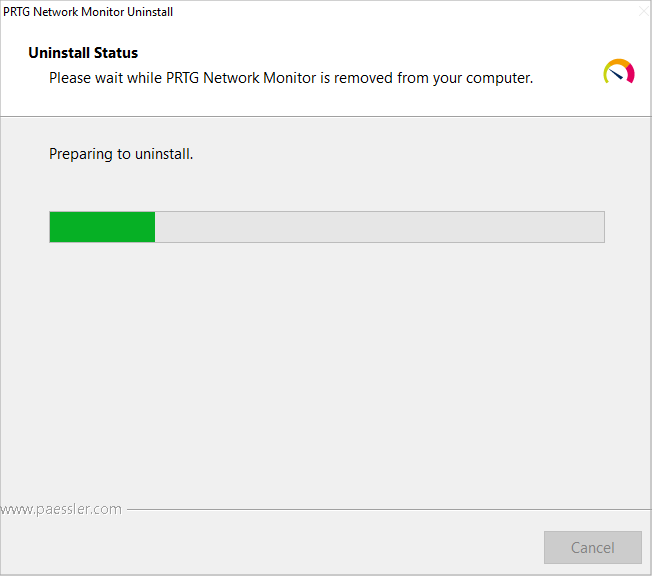Image resolution: width=652 pixels, height=576 pixels.
Task: Click the word "Uninstall" in the window title
Action: 148,12
